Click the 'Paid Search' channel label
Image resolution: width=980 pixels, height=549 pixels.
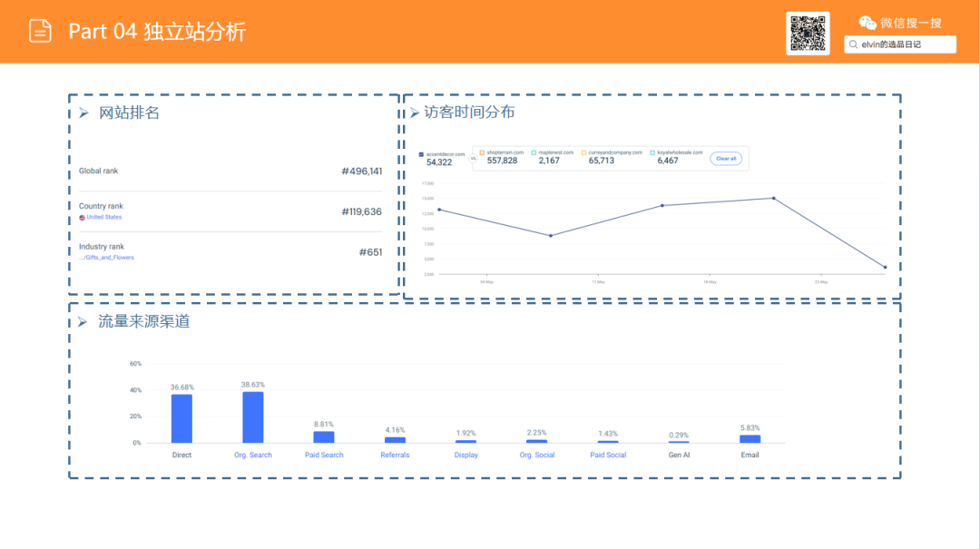pos(324,456)
